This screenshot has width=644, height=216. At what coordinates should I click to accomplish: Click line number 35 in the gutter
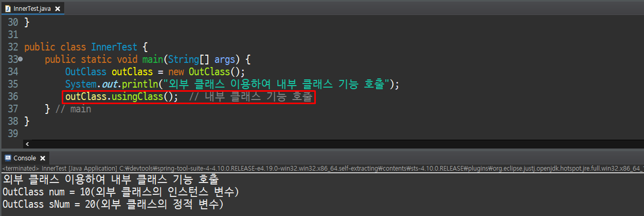tap(13, 84)
